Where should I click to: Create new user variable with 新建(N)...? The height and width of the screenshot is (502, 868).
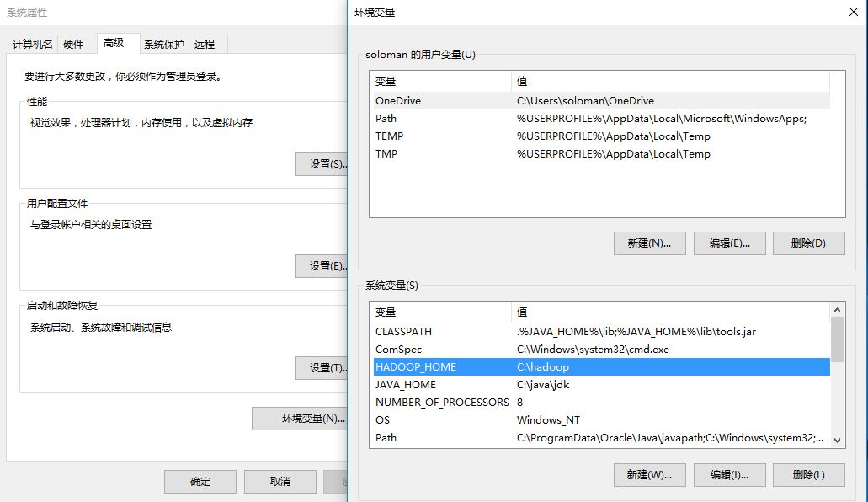(649, 243)
